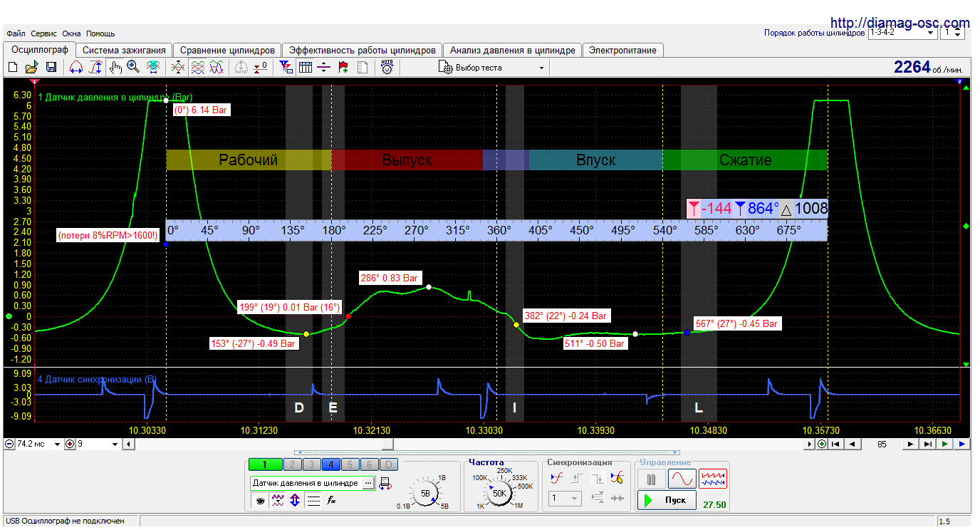The width and height of the screenshot is (980, 530).
Task: Click the pause button in Управление
Action: click(651, 479)
